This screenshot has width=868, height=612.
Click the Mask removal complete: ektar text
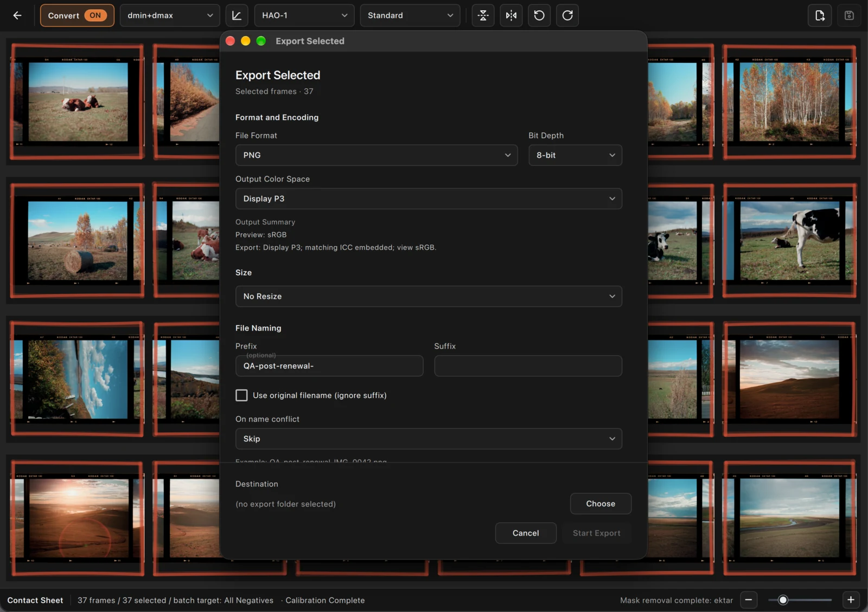(676, 600)
